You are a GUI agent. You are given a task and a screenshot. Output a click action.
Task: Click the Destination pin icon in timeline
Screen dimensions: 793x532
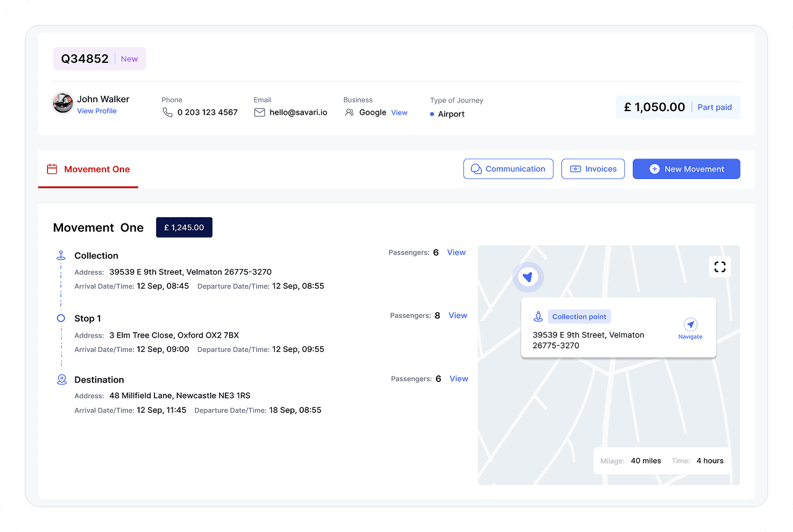[x=62, y=380]
